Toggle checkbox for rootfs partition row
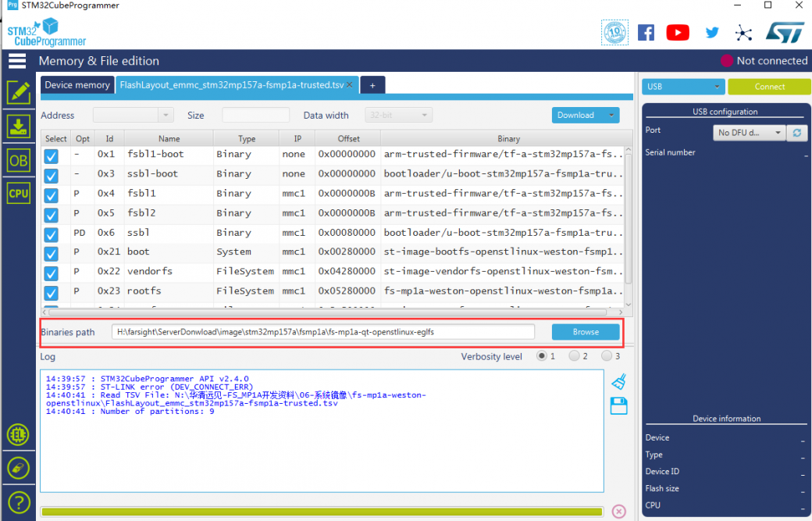Image resolution: width=812 pixels, height=521 pixels. [52, 293]
